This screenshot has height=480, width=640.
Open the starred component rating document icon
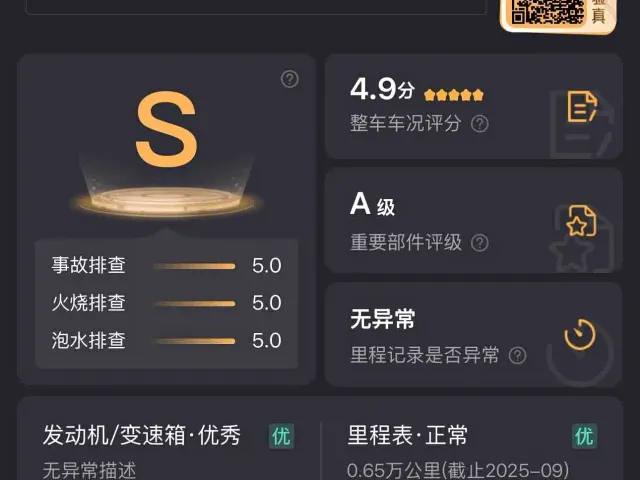(x=582, y=221)
